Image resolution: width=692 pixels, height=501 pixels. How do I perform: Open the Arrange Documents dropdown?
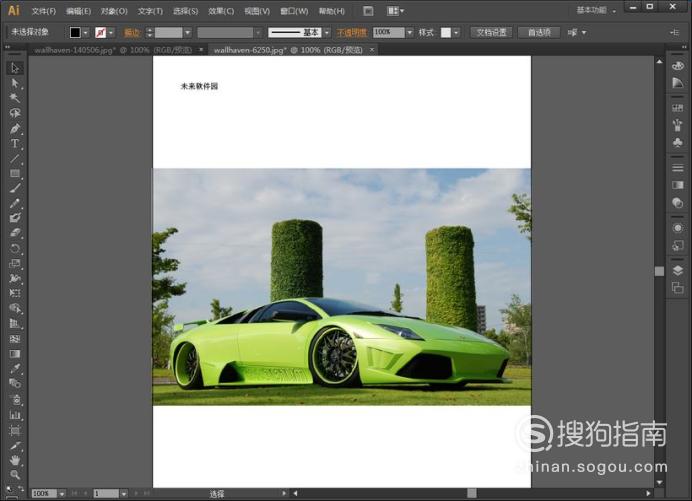[395, 11]
